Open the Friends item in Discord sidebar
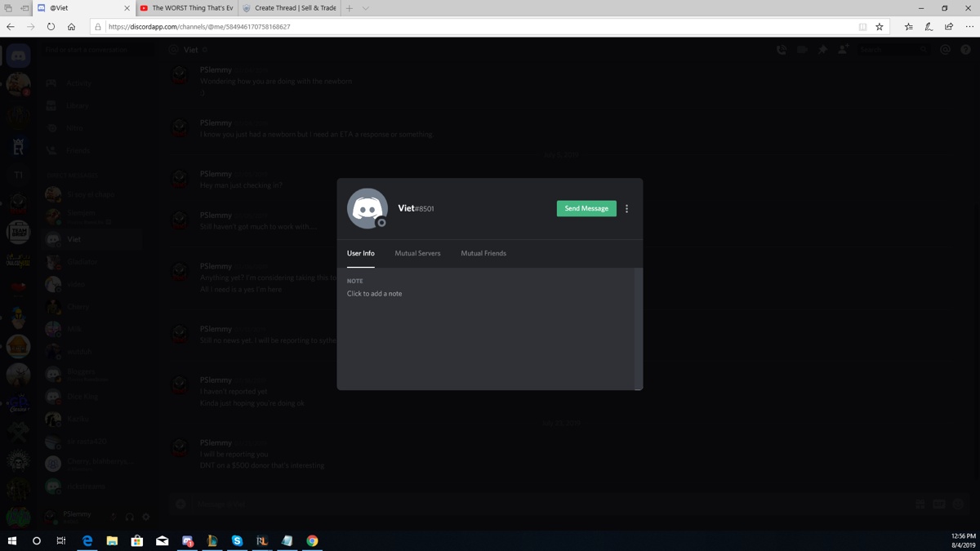The width and height of the screenshot is (980, 551). (91, 150)
